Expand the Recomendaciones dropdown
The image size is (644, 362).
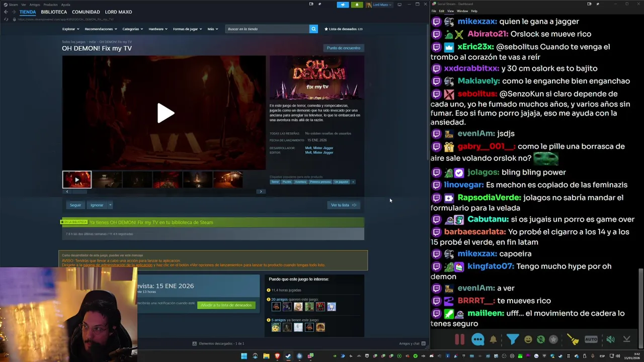point(101,29)
